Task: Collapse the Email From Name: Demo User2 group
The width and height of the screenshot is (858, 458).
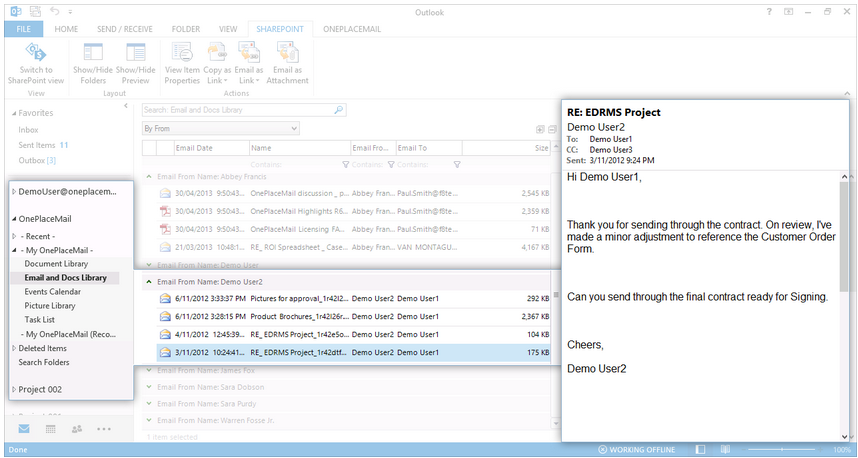Action: 149,282
